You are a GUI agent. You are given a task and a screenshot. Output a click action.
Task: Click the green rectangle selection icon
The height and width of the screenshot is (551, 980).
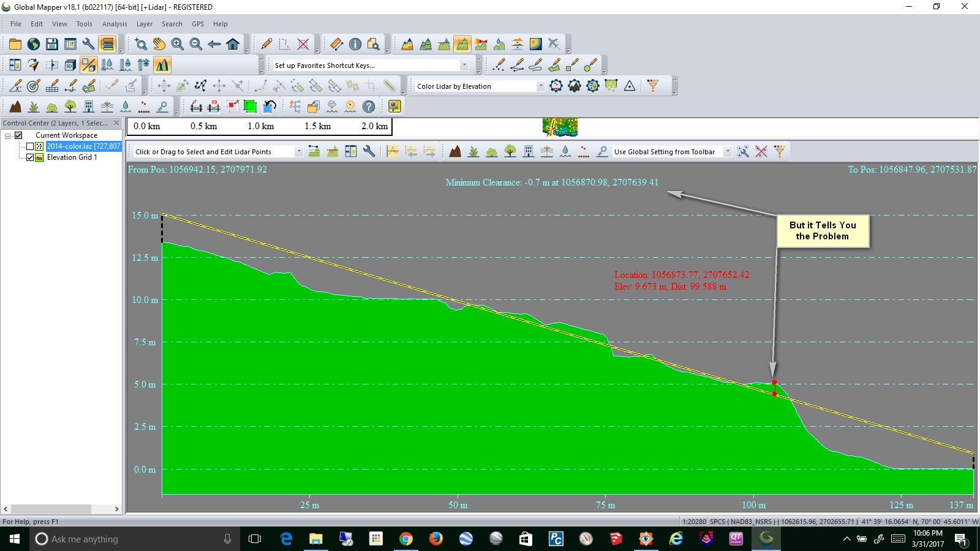pos(250,107)
